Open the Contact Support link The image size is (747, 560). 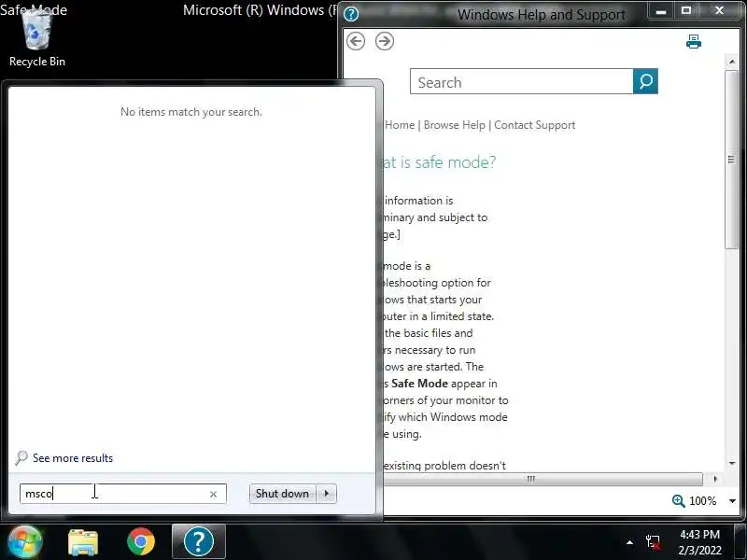coord(534,125)
